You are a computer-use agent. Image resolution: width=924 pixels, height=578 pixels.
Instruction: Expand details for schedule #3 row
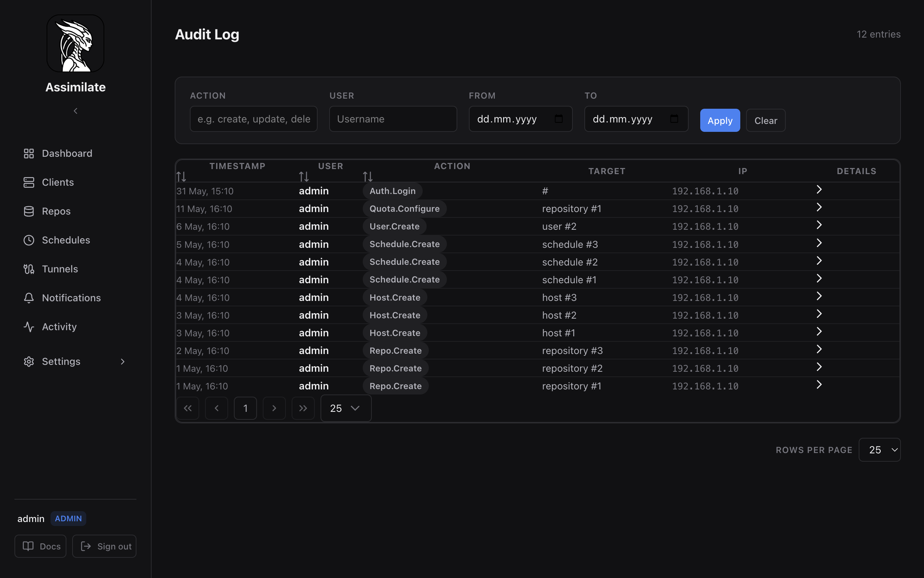pyautogui.click(x=819, y=243)
